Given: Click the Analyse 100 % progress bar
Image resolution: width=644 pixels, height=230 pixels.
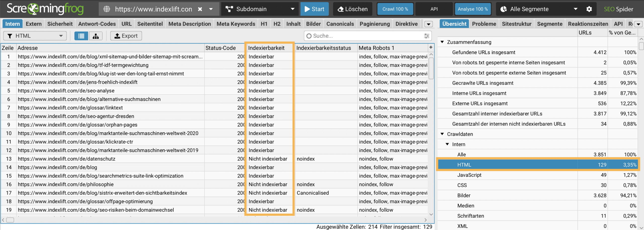Looking at the screenshot, I should [x=473, y=9].
